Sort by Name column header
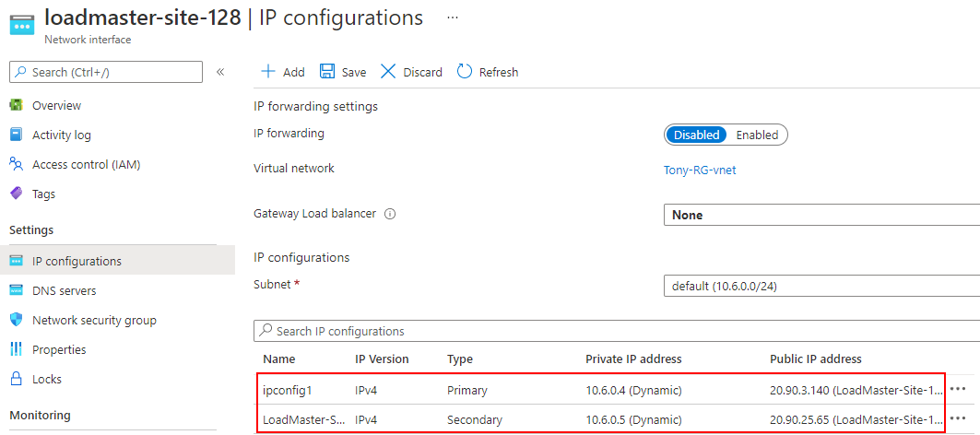 (278, 359)
